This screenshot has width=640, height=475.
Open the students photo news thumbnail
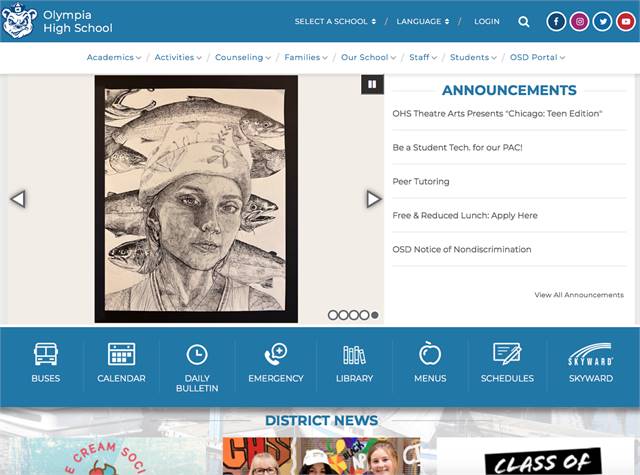321,456
